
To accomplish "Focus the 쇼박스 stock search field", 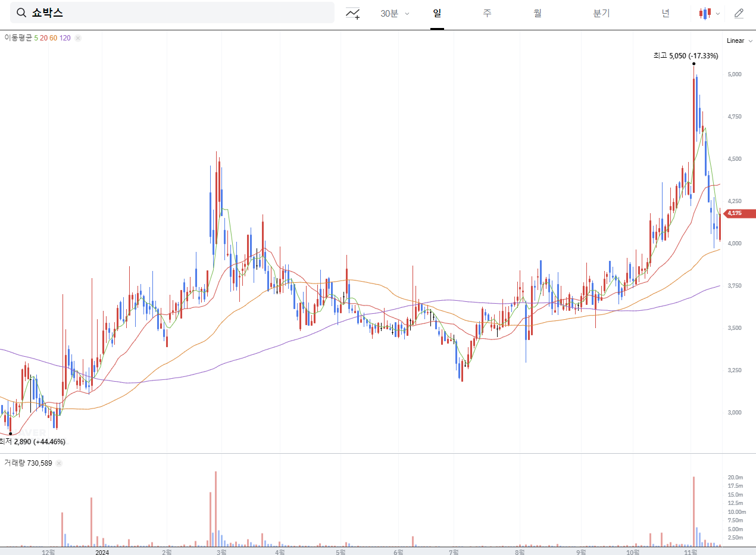I will point(172,13).
